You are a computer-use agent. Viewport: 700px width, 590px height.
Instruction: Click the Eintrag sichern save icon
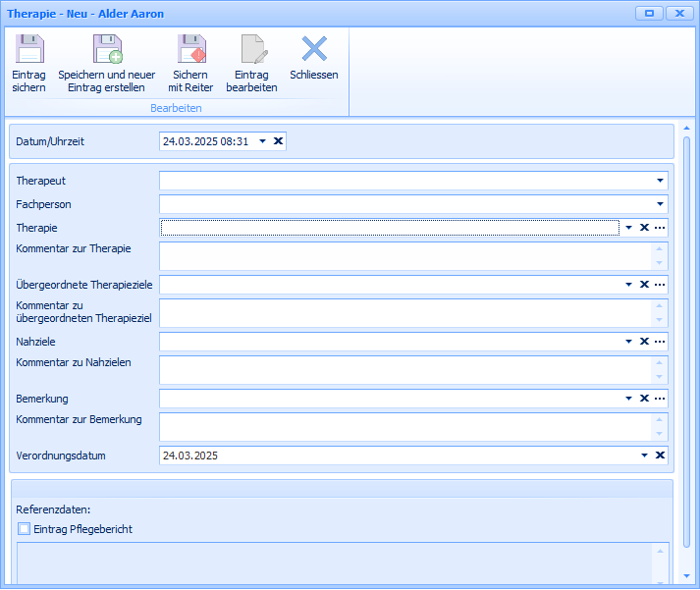[28, 50]
